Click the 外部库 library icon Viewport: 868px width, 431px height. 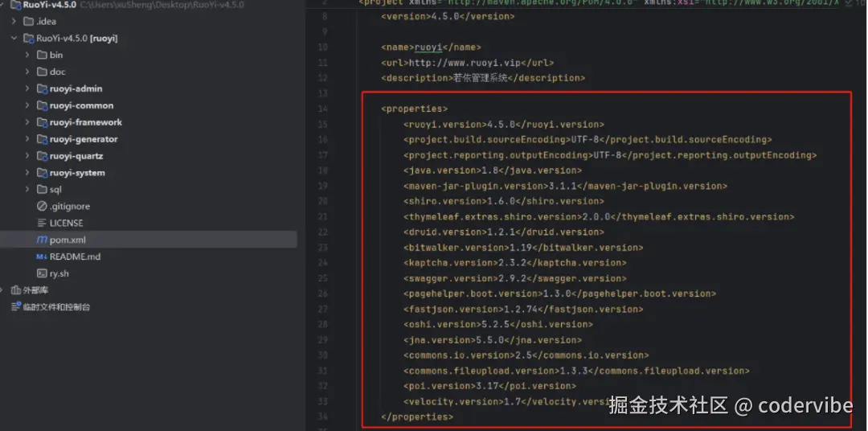point(15,290)
